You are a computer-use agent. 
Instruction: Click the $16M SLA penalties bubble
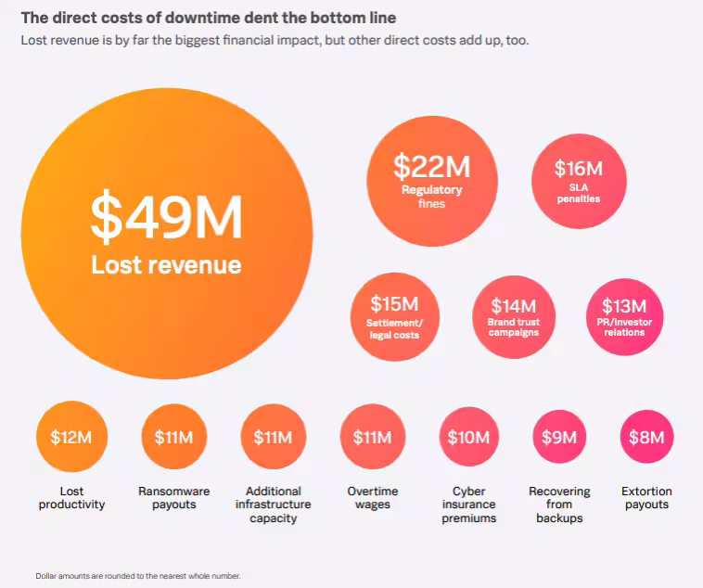(x=578, y=181)
